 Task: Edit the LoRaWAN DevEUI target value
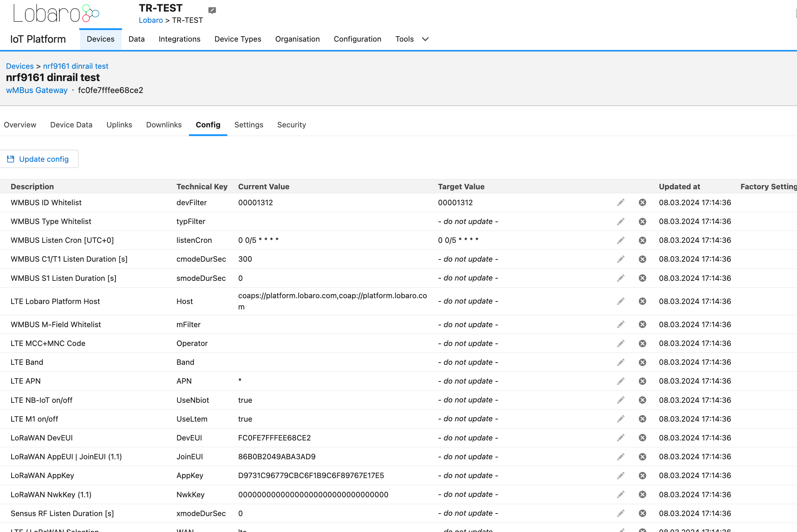(x=620, y=438)
